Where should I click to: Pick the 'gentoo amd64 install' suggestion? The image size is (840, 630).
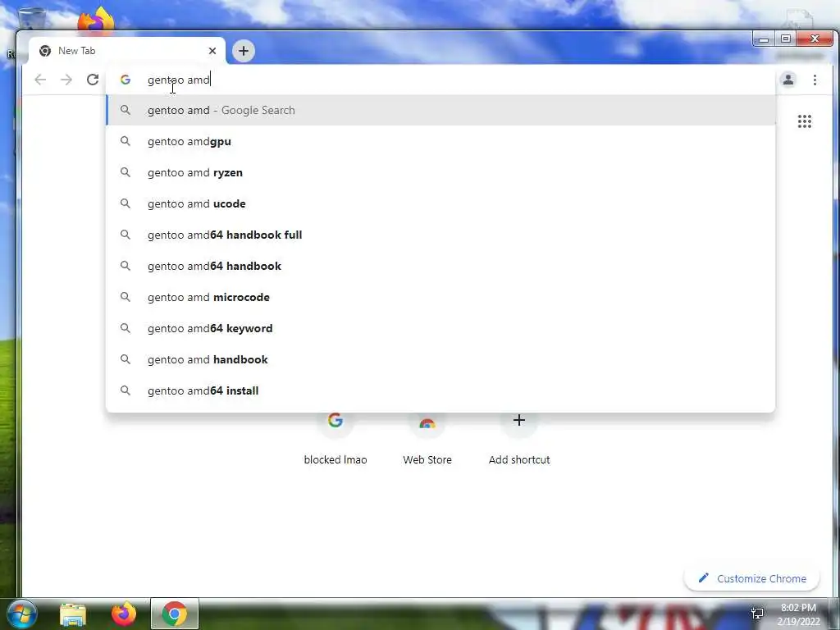pos(441,390)
